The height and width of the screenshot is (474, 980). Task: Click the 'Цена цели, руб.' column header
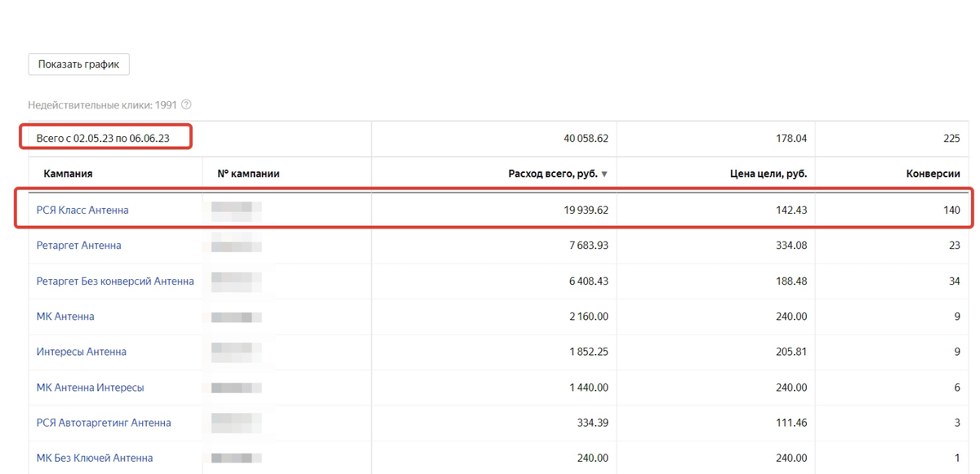(x=768, y=174)
